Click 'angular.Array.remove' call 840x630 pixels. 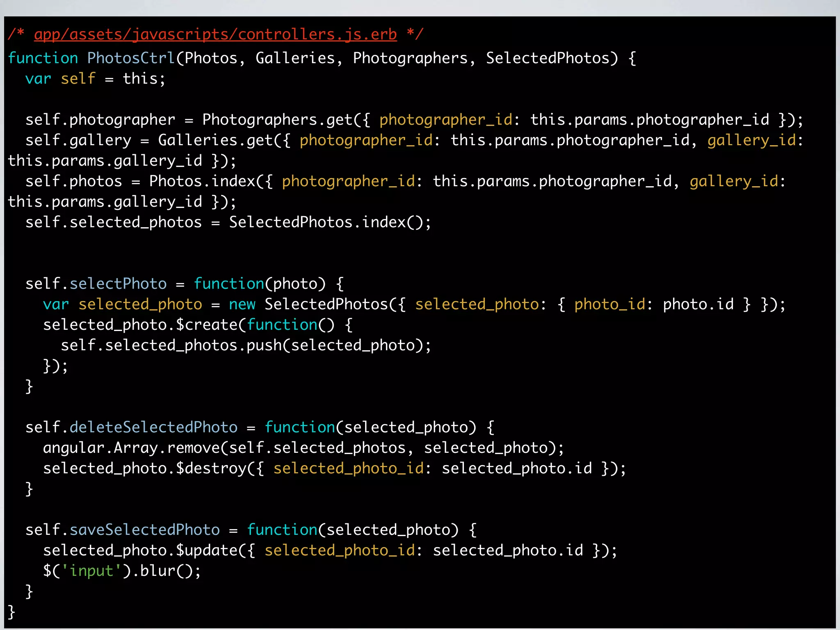pyautogui.click(x=131, y=448)
